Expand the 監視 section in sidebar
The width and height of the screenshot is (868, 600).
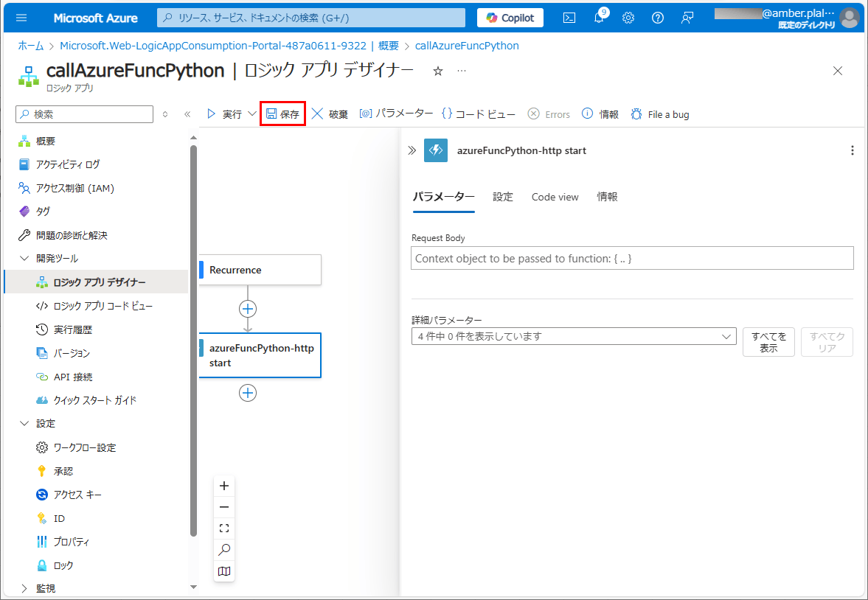(x=24, y=588)
